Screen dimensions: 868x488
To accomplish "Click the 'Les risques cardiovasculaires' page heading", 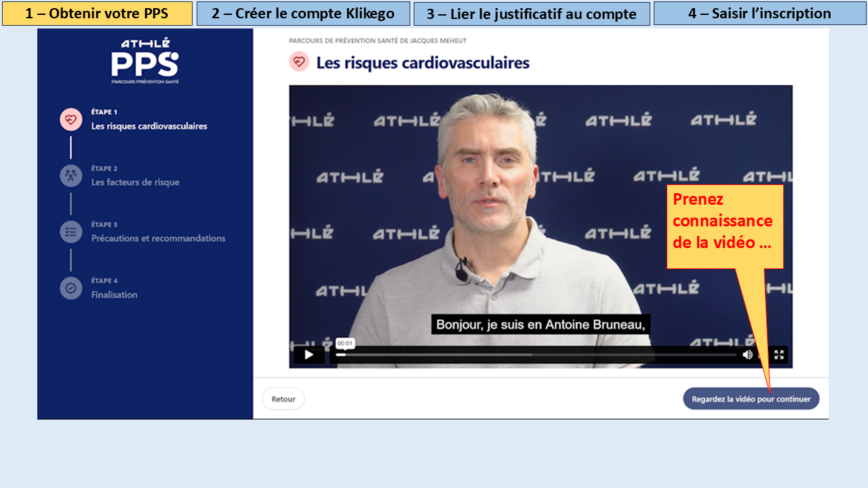I will point(422,63).
